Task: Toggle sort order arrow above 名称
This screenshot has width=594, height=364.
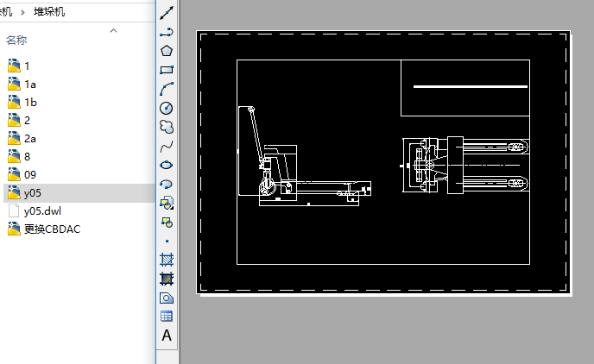Action: (x=113, y=31)
